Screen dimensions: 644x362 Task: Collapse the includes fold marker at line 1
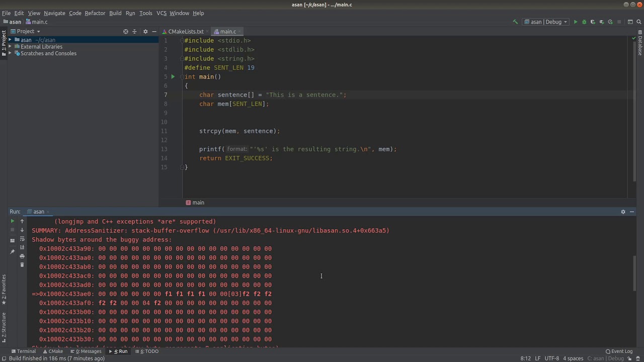(182, 41)
